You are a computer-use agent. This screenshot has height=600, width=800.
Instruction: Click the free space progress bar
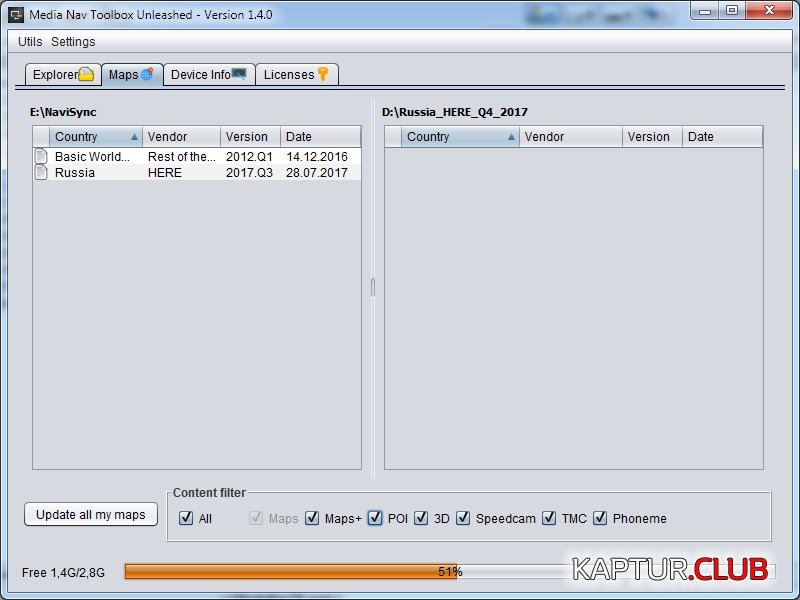[450, 571]
